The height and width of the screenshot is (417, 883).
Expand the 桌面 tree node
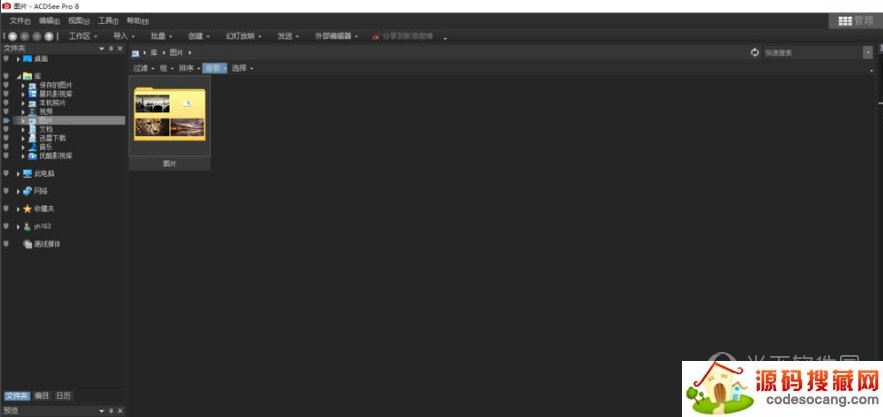[18, 59]
